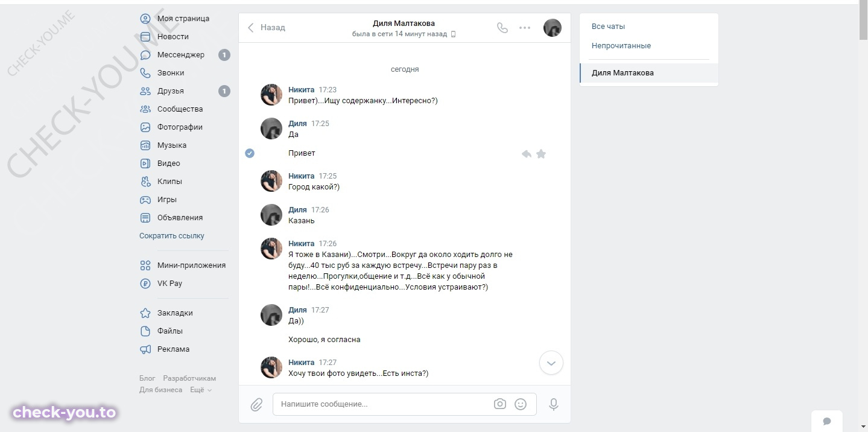Click the paperclip attach icon
Image resolution: width=868 pixels, height=432 pixels.
coord(257,405)
